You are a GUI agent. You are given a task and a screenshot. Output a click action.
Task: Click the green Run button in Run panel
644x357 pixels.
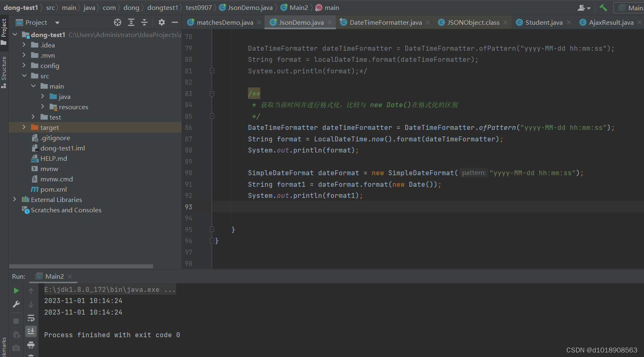pos(16,291)
